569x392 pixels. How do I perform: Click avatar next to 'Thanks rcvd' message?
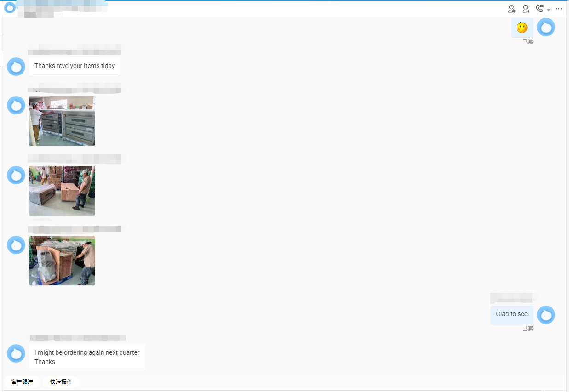pyautogui.click(x=16, y=67)
